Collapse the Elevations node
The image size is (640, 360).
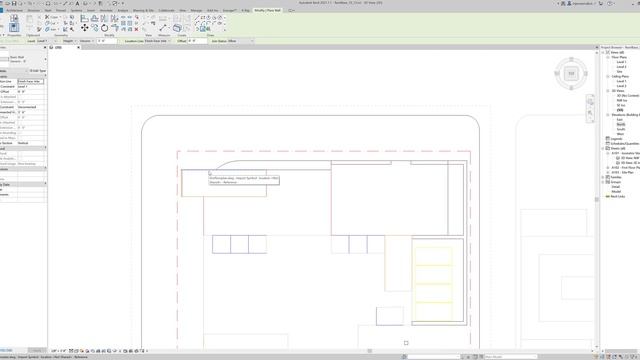608,115
